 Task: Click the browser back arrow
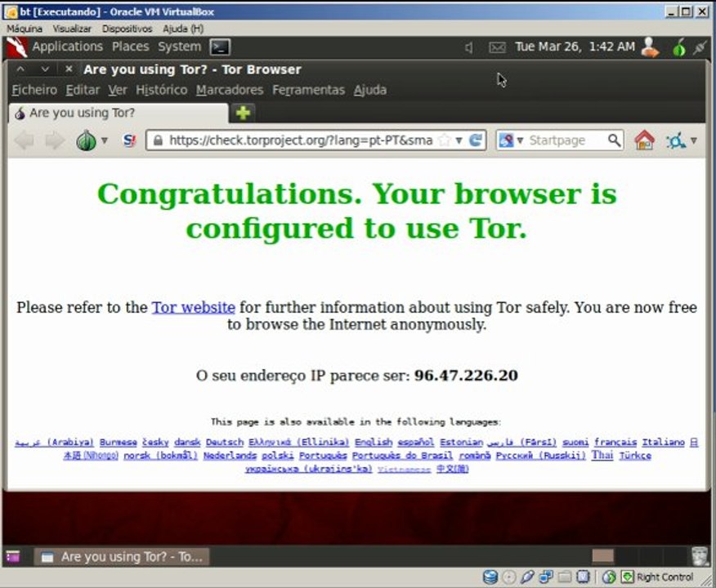click(25, 140)
